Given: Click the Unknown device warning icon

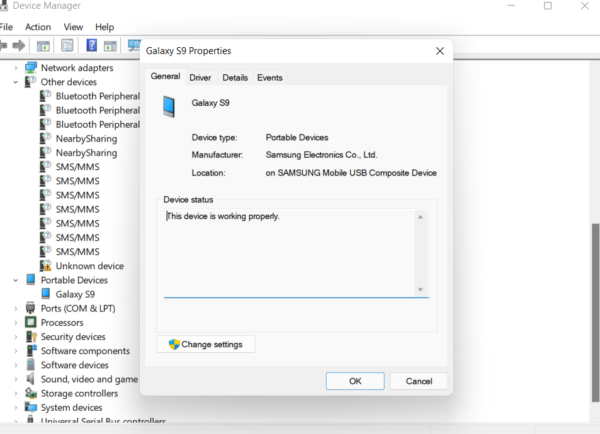Looking at the screenshot, I should coord(45,266).
